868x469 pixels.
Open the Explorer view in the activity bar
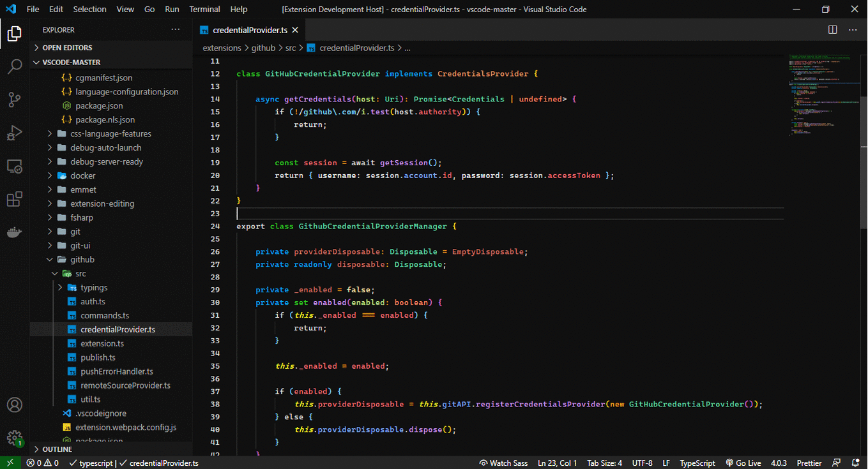click(x=14, y=34)
